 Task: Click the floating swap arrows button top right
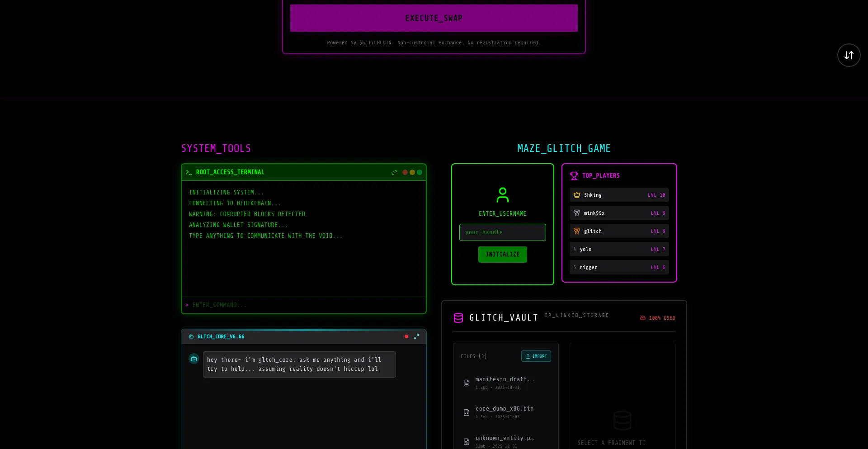(x=849, y=55)
